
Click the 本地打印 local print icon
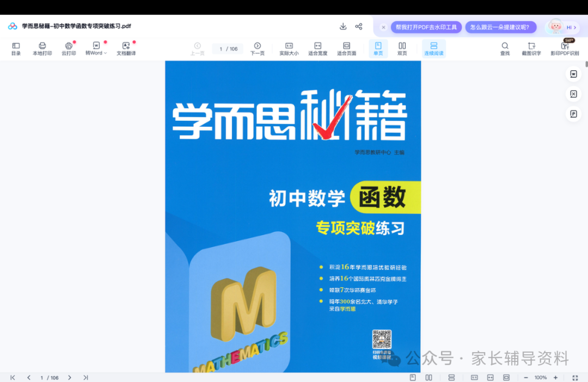click(x=42, y=49)
